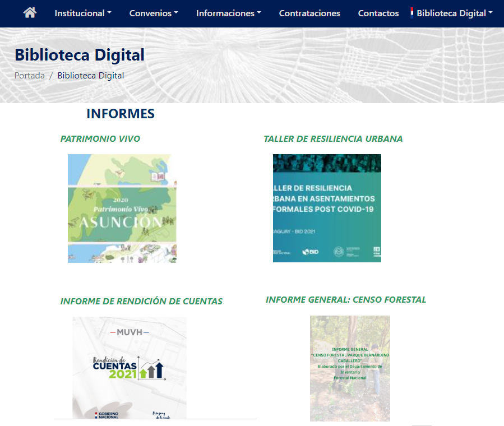Open the Censo Forestal Parque Caballero cover image

coord(350,368)
